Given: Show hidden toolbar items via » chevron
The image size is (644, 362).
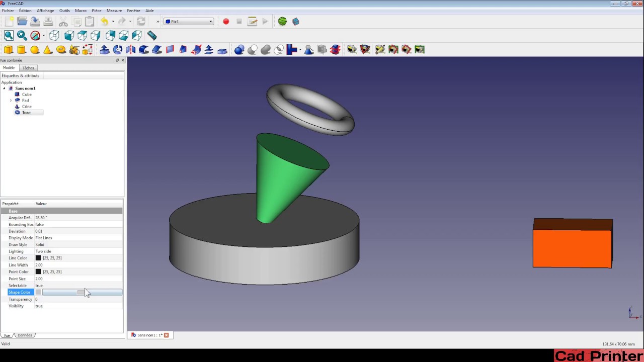Looking at the screenshot, I should [x=157, y=21].
